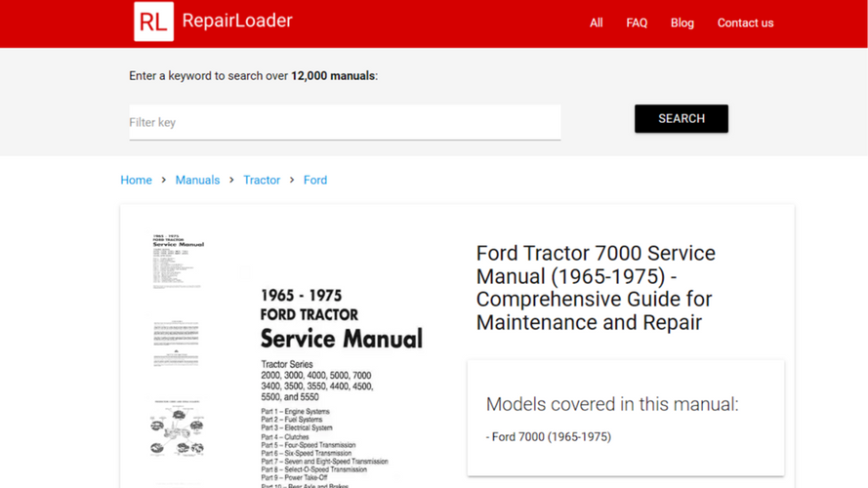Screen dimensions: 868x488
Task: Go to the FAQ page
Action: (637, 22)
